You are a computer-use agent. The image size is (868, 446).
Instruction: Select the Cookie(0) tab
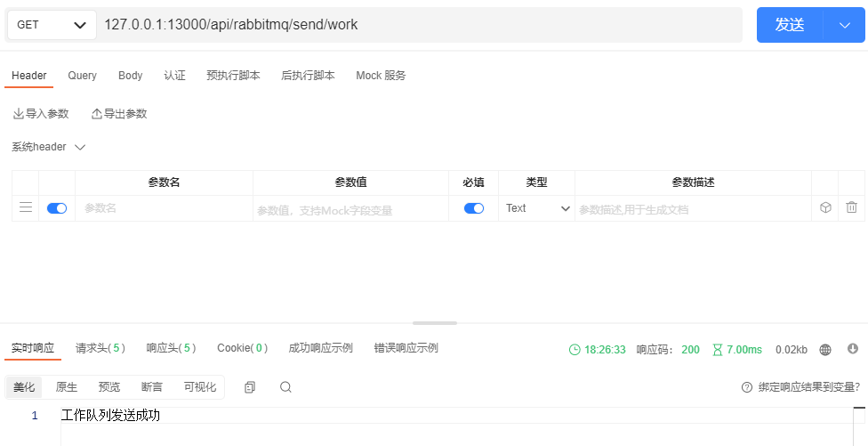[x=243, y=348]
